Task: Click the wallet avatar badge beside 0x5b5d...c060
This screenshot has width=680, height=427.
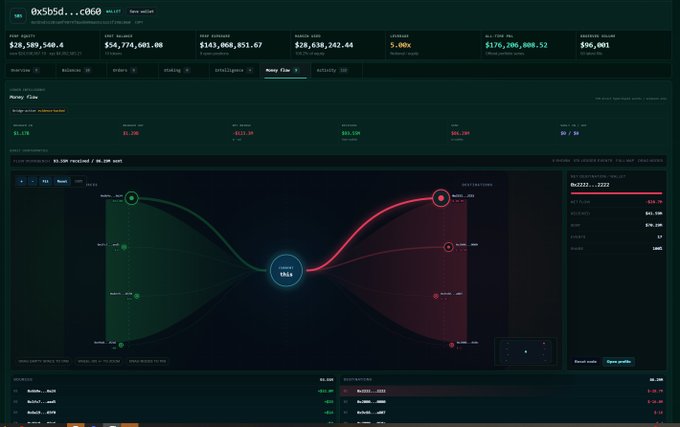Action: tap(18, 16)
